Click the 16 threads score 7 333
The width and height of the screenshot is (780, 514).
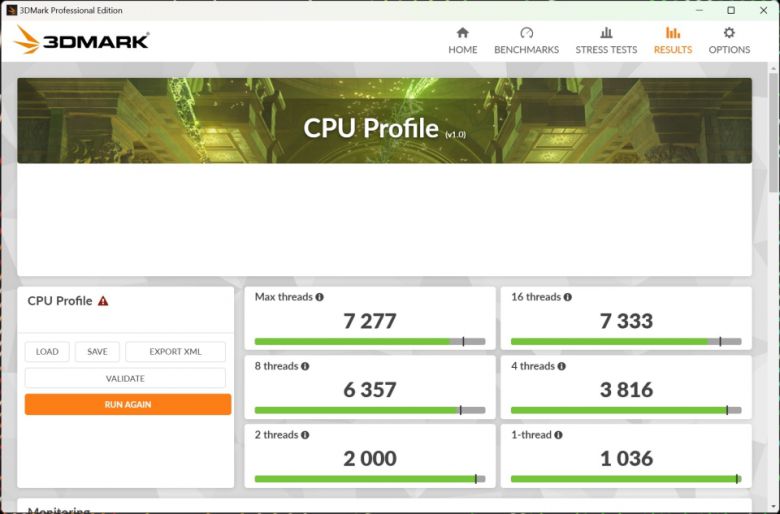pyautogui.click(x=626, y=321)
